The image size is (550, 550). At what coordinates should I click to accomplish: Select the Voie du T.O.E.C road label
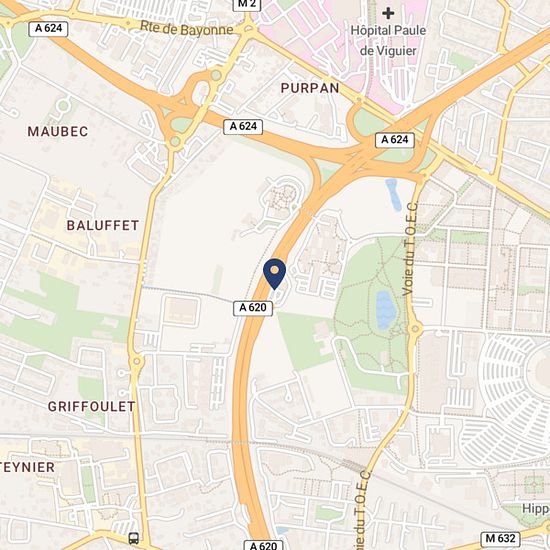tap(410, 248)
